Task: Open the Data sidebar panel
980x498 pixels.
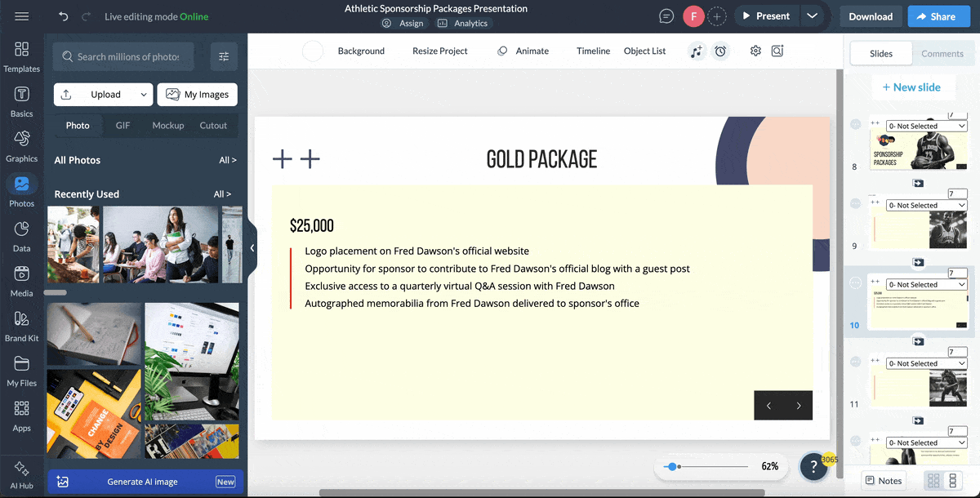Action: coord(22,236)
